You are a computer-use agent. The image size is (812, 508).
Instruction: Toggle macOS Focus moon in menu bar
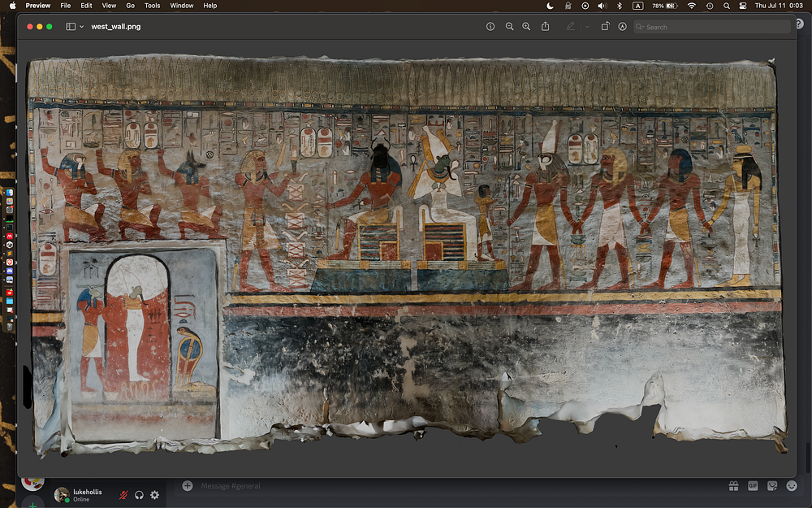tap(550, 6)
